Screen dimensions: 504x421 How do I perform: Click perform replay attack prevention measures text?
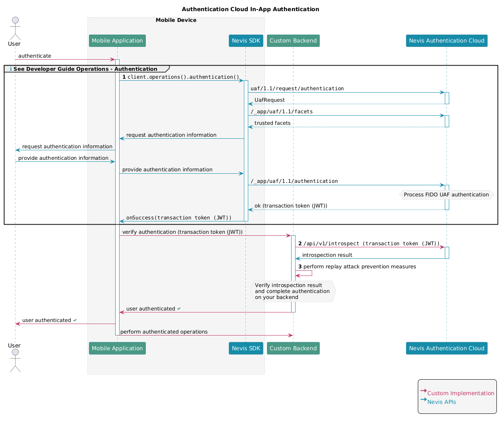(360, 267)
